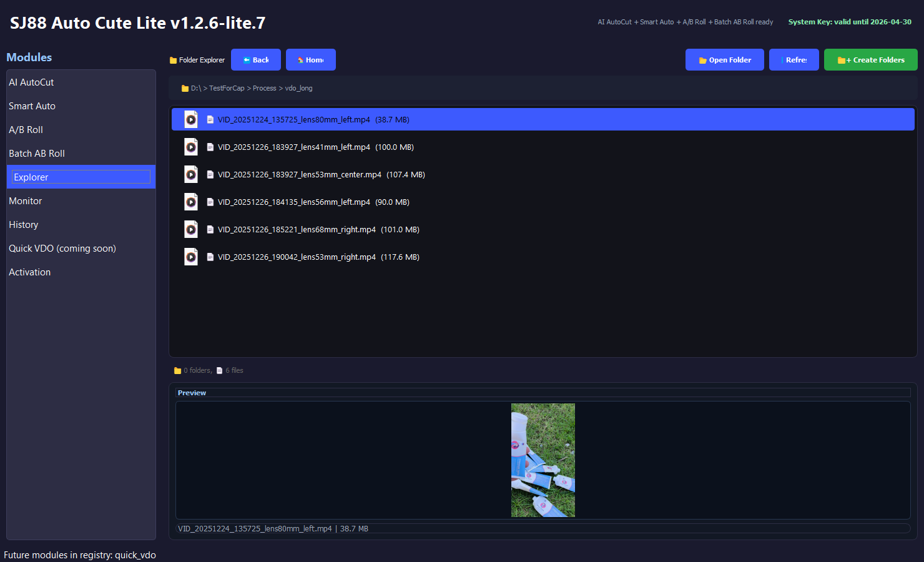Click the Back navigation button

pos(255,59)
